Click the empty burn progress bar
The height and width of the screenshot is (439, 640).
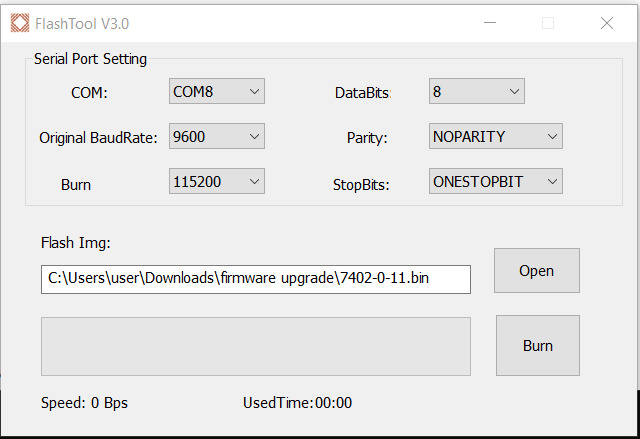pyautogui.click(x=255, y=347)
